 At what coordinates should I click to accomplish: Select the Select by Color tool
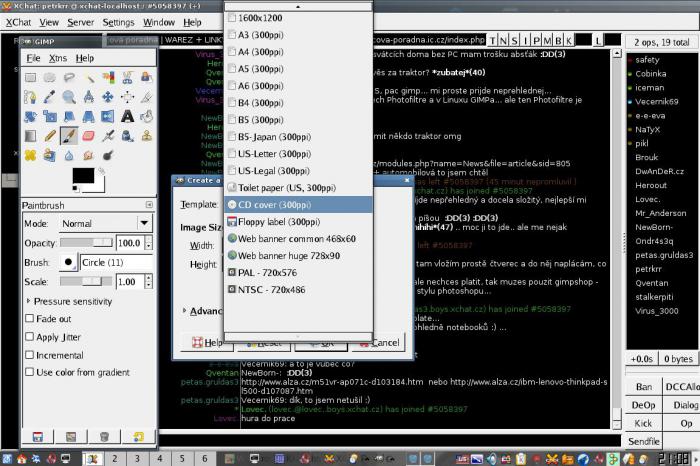[x=108, y=78]
